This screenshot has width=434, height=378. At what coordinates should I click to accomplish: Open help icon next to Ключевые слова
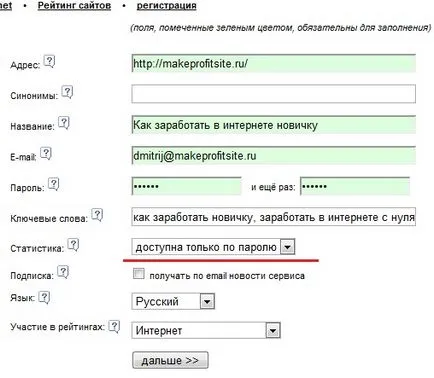pyautogui.click(x=97, y=215)
